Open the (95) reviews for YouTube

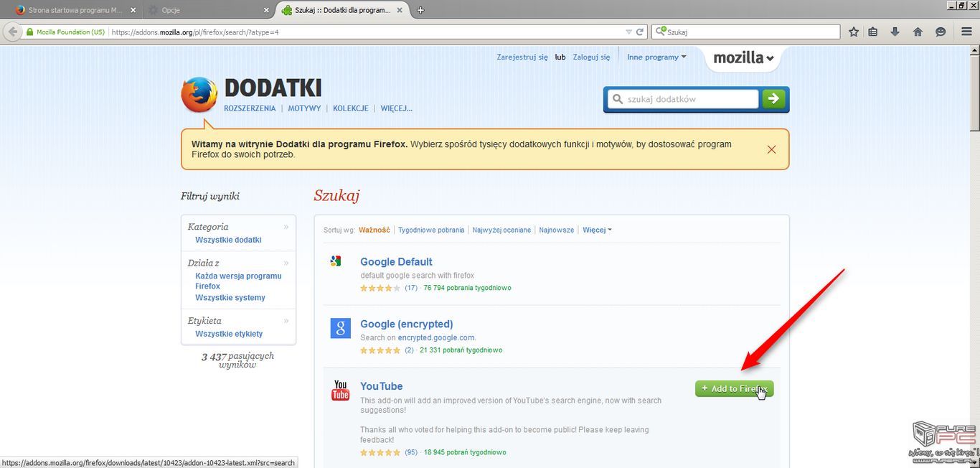pos(411,452)
